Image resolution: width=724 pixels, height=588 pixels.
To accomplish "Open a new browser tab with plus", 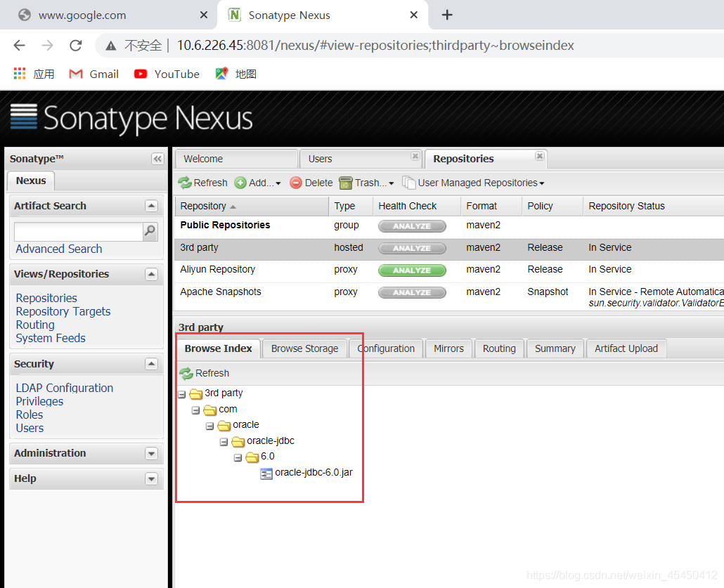I will (x=447, y=15).
